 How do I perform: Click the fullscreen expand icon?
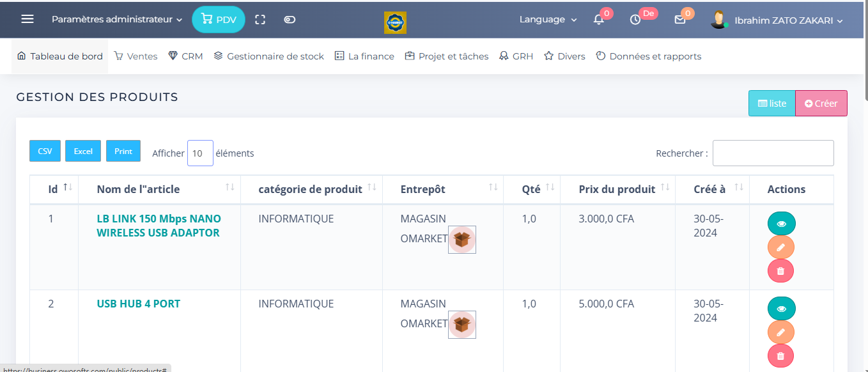point(260,20)
